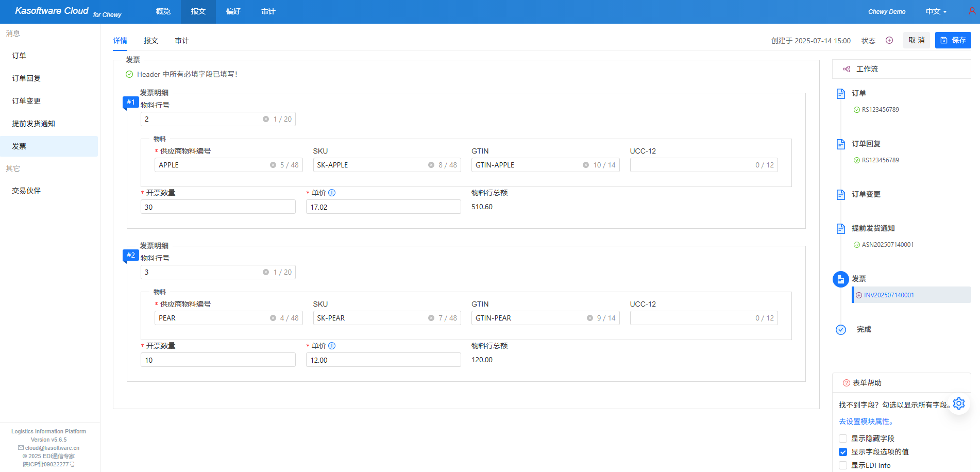Screen dimensions: 980x472
Task: Click info icon next to first 单价
Action: 332,193
